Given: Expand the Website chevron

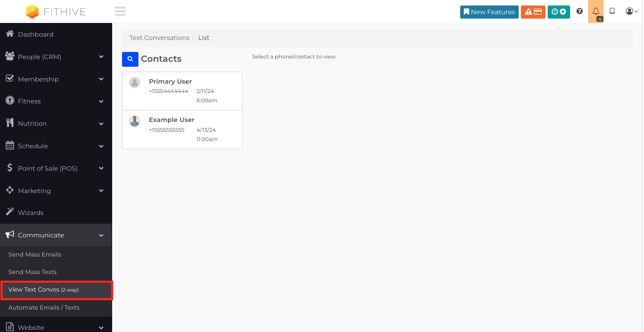Looking at the screenshot, I should tap(101, 328).
